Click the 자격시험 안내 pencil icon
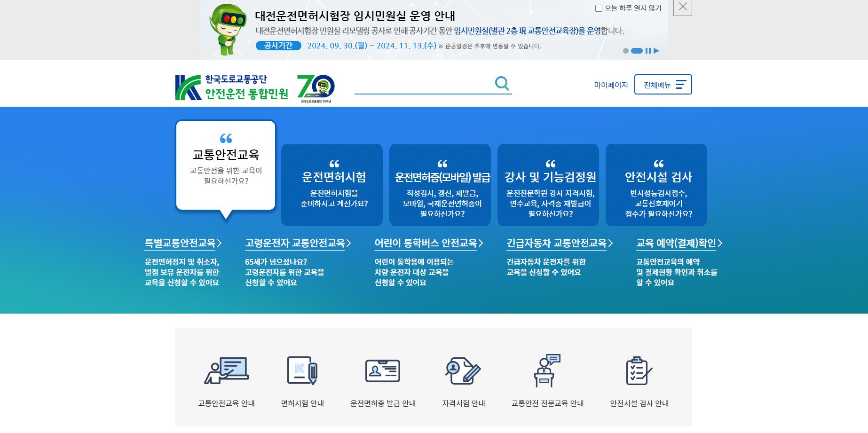The height and width of the screenshot is (433, 868). [463, 370]
